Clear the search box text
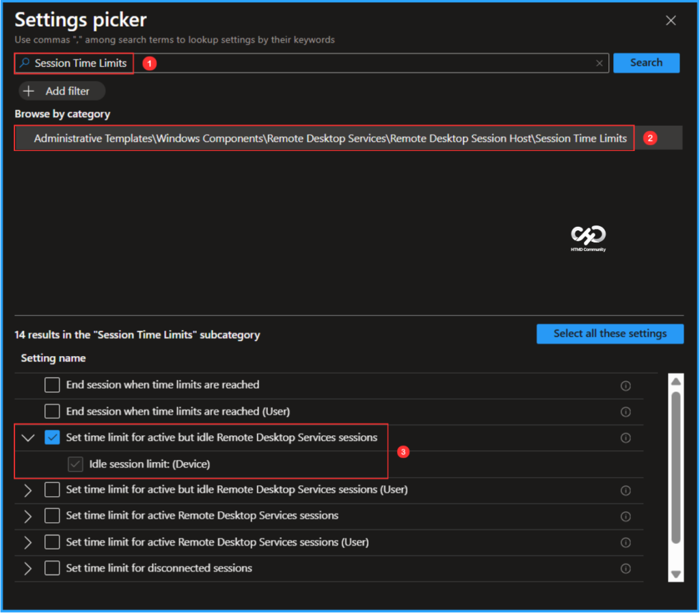700x613 pixels. tap(600, 64)
